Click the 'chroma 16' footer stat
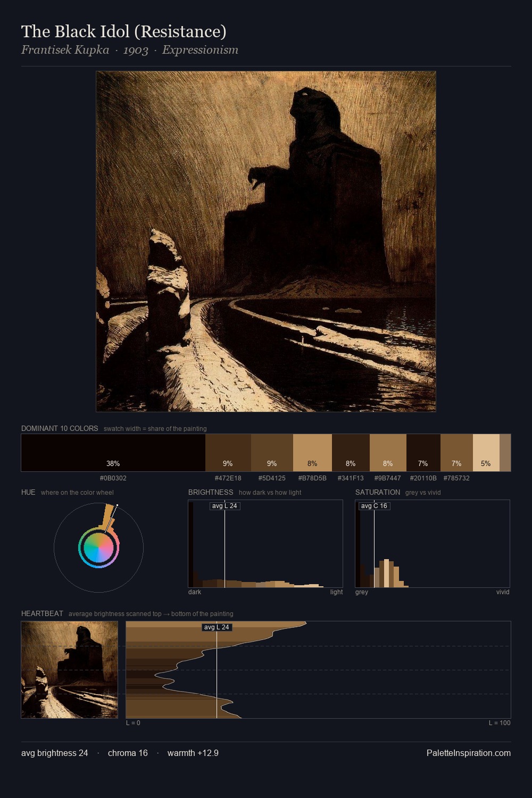Image resolution: width=532 pixels, height=798 pixels. tap(128, 753)
